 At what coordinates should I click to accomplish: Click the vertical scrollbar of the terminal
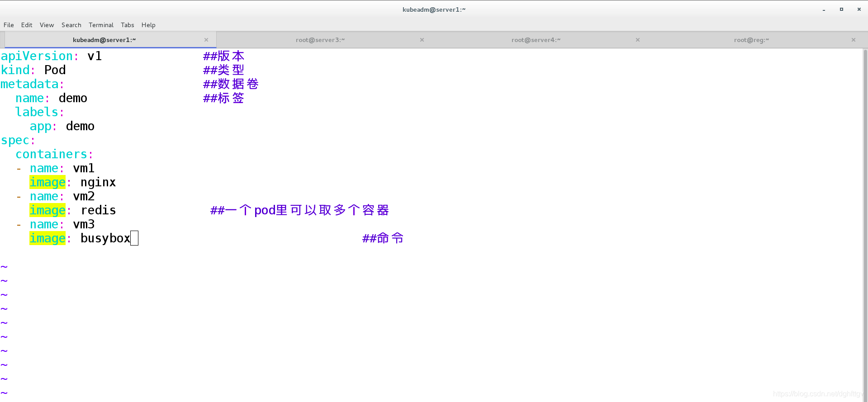pyautogui.click(x=865, y=225)
